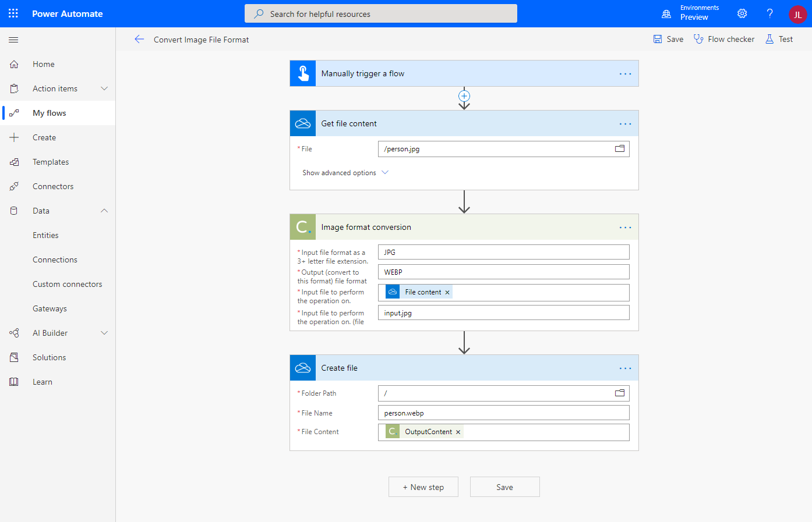Click the OneDrive icon on Get file content

(x=302, y=123)
